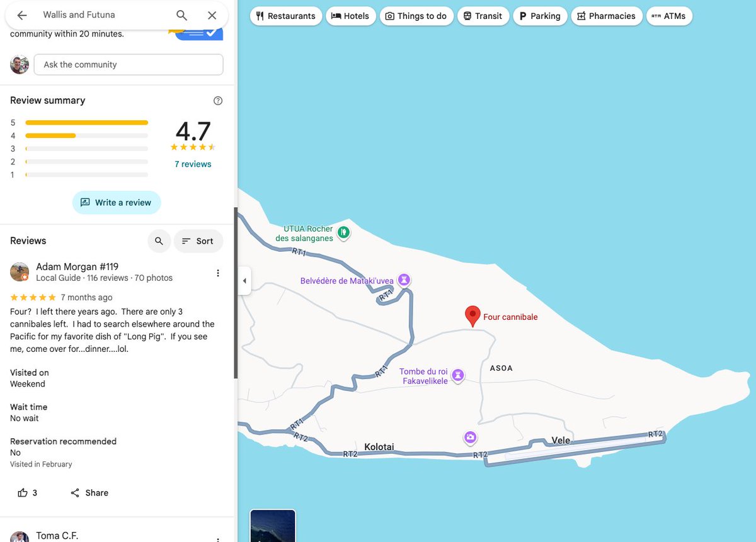Open the Restaurants category chip
Viewport: 756px width, 542px height.
286,16
